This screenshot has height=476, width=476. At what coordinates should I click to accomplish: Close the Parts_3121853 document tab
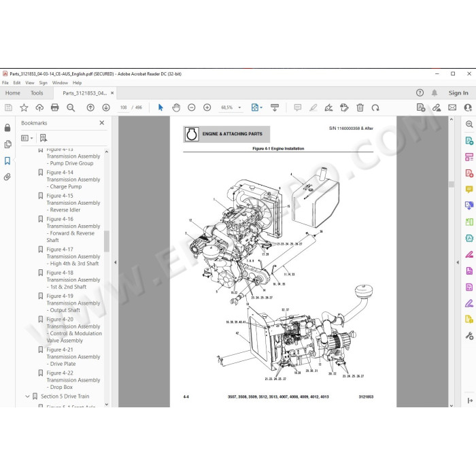pyautogui.click(x=112, y=93)
